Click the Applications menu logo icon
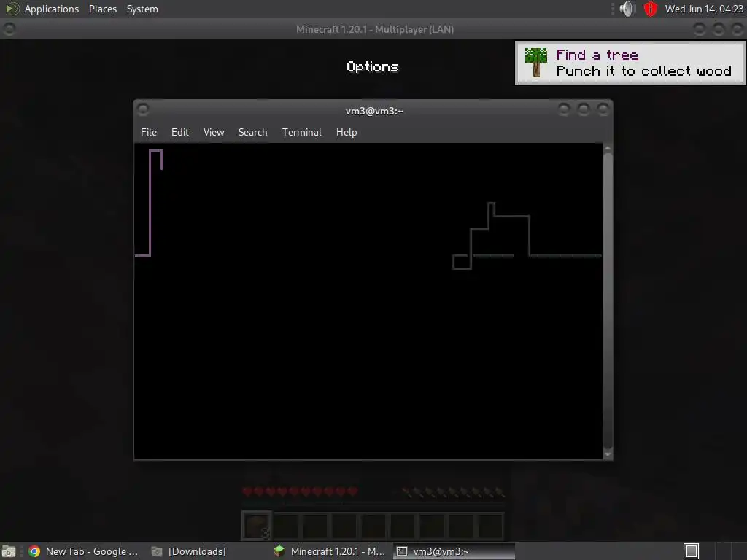The image size is (747, 560). 12,9
